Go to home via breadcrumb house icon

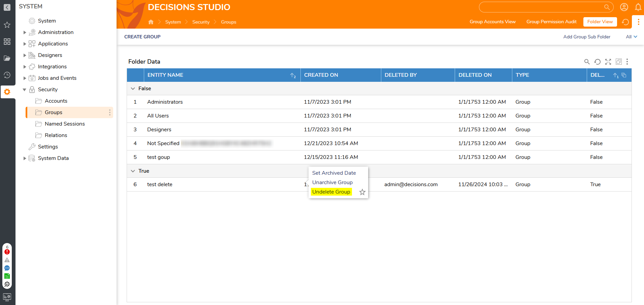(x=151, y=22)
